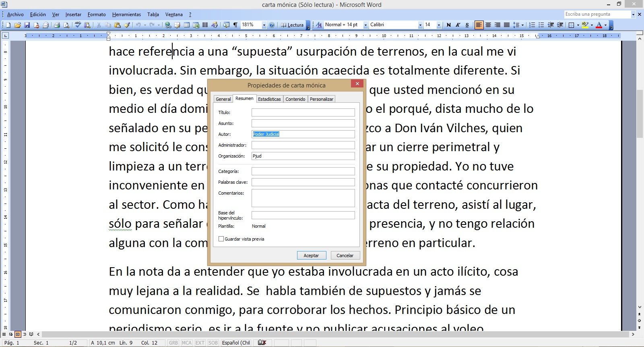Click the Paste clipboard icon
The width and height of the screenshot is (644, 347).
tap(118, 25)
